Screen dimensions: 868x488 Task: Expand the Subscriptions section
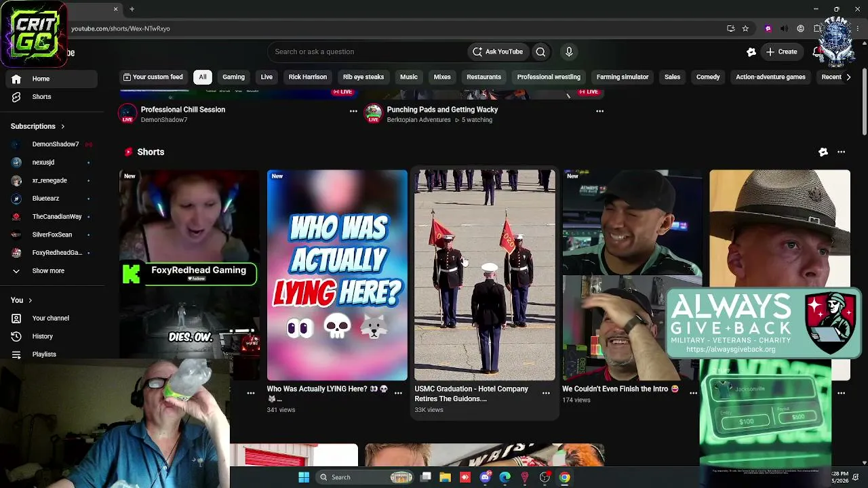(x=38, y=126)
